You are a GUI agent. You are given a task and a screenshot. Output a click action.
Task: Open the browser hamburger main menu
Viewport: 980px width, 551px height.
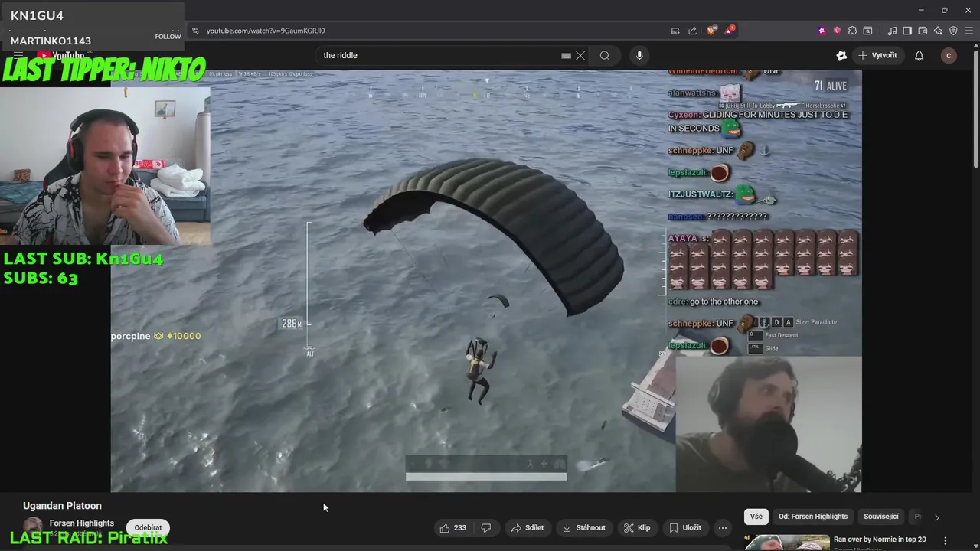tap(969, 31)
